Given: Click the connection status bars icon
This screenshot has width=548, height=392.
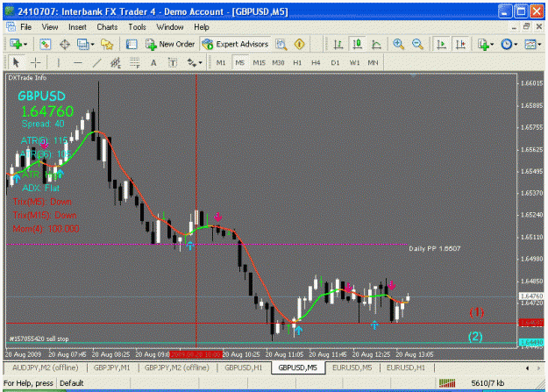Looking at the screenshot, I should (x=447, y=383).
